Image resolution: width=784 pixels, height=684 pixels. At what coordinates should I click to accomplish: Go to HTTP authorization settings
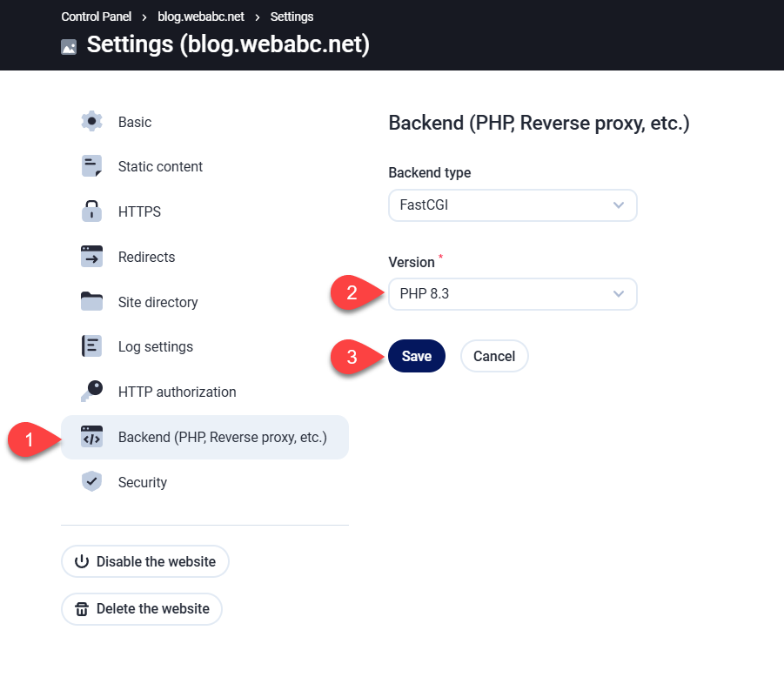click(x=177, y=392)
